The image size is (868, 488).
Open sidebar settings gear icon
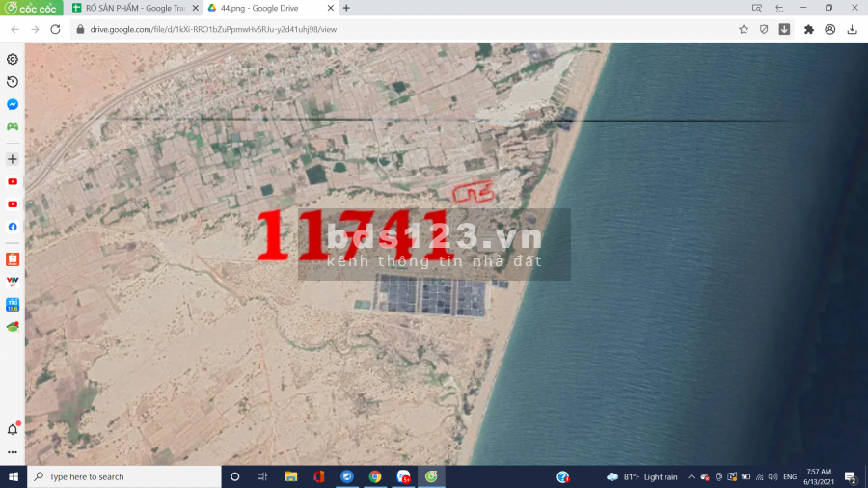(13, 59)
